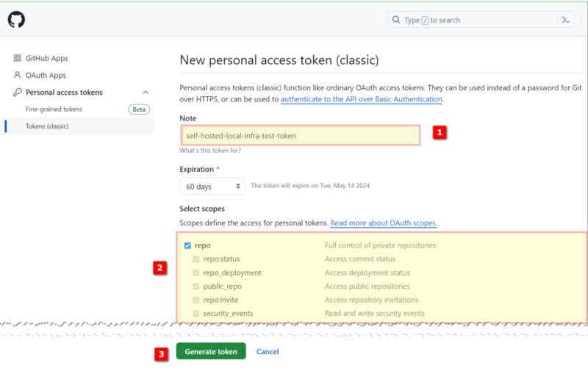This screenshot has height=371, width=588.
Task: Click 'Read and write security events' text
Action: point(375,313)
